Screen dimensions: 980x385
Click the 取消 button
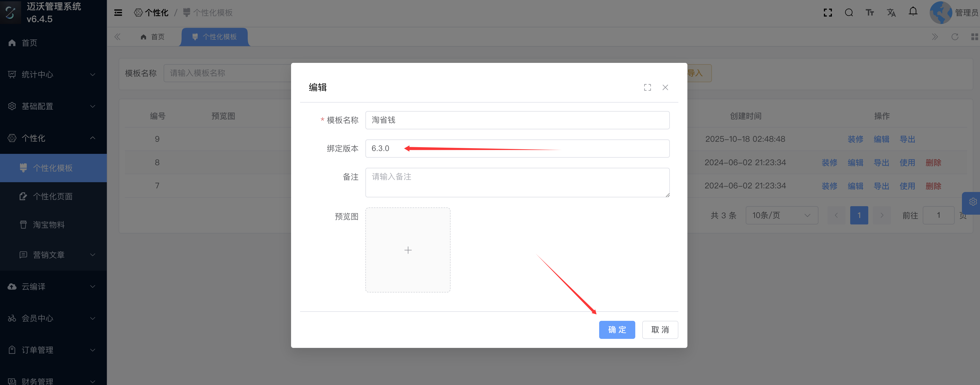pos(660,330)
